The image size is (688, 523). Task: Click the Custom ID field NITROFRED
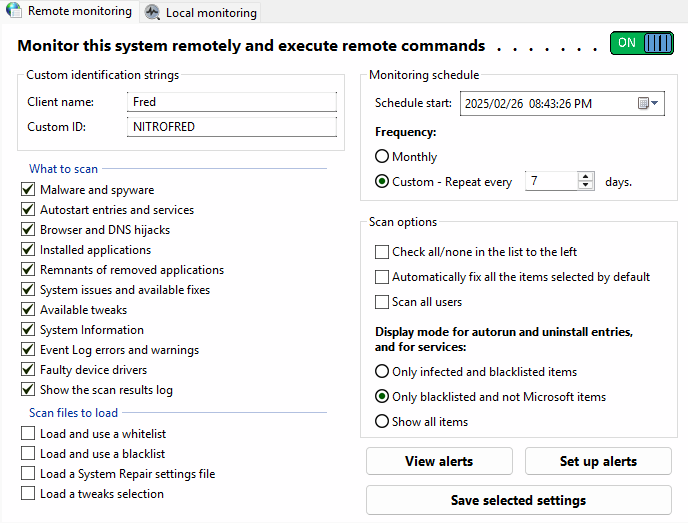click(x=232, y=127)
